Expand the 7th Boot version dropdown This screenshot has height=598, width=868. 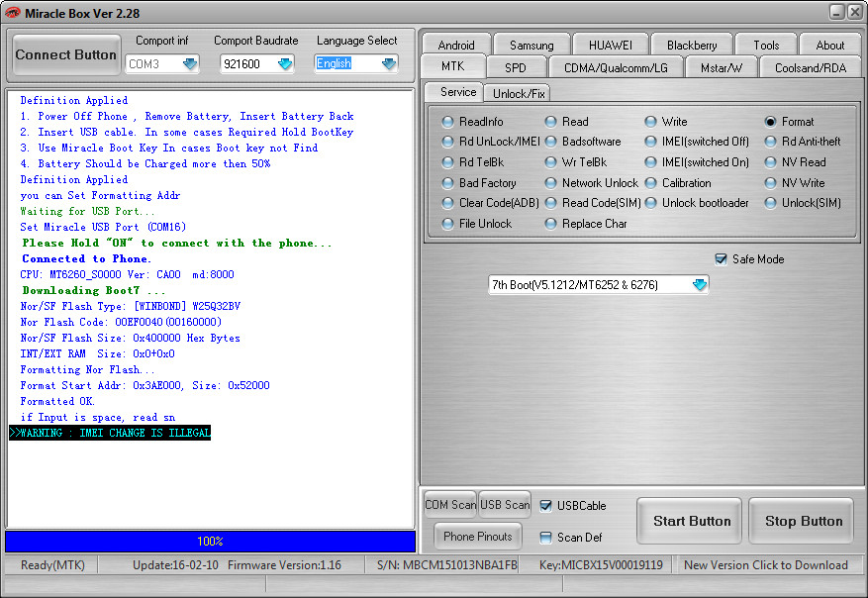tap(700, 284)
